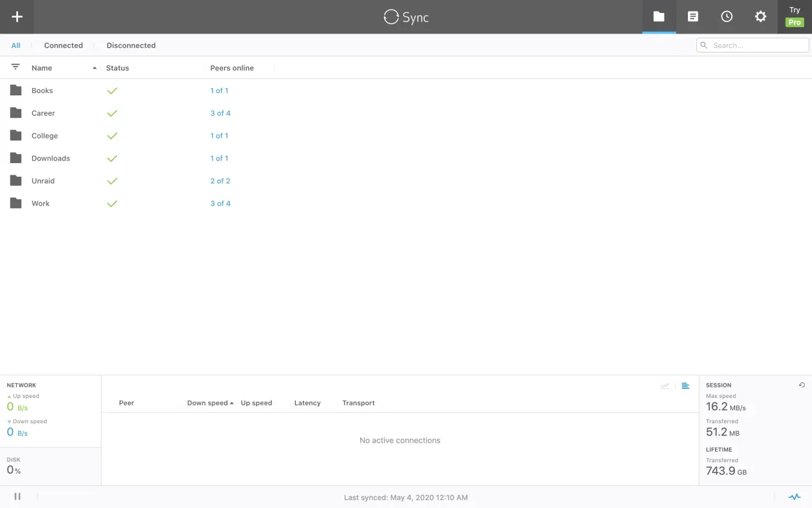Screen dimensions: 812x508
Task: Sort folders by the Name column header
Action: 42,68
